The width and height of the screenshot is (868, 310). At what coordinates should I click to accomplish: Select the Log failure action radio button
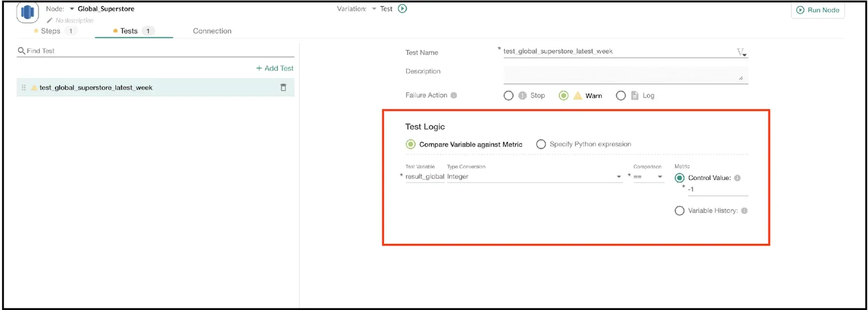pos(621,95)
